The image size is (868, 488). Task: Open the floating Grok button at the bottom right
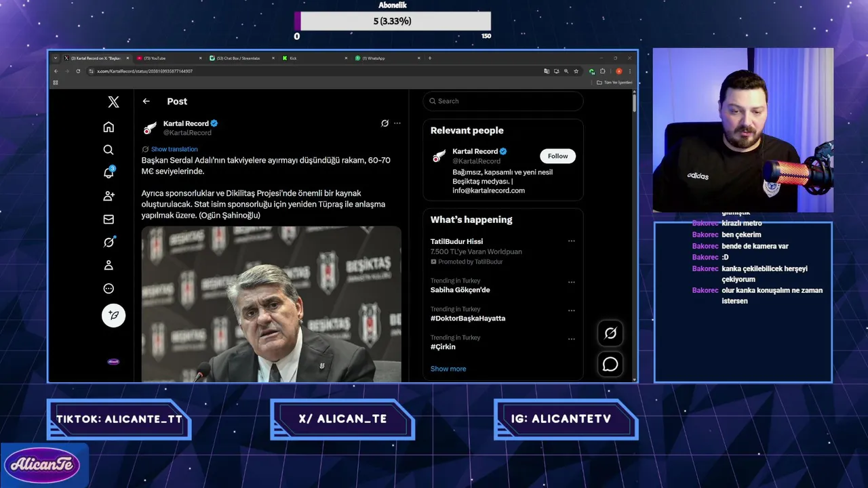click(610, 333)
